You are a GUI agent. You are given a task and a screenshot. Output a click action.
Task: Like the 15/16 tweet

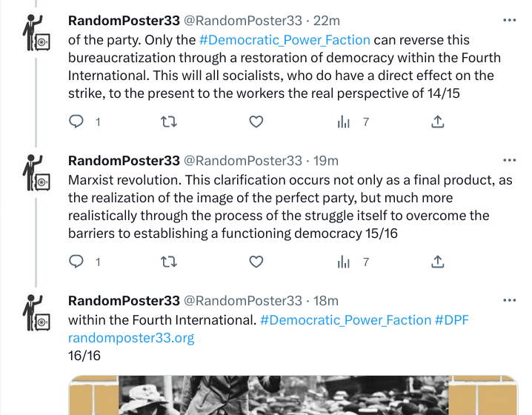click(256, 261)
